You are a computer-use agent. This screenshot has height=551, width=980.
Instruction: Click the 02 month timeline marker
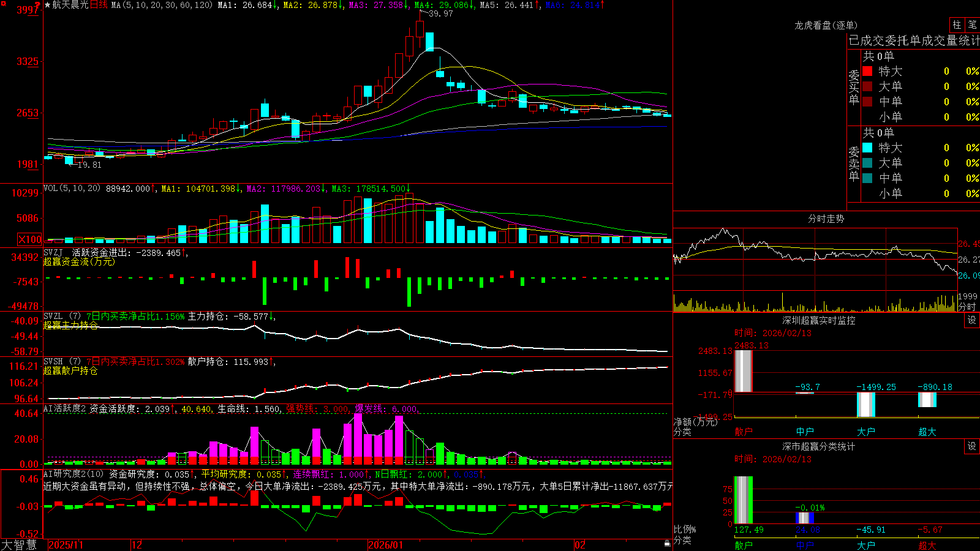pyautogui.click(x=580, y=545)
